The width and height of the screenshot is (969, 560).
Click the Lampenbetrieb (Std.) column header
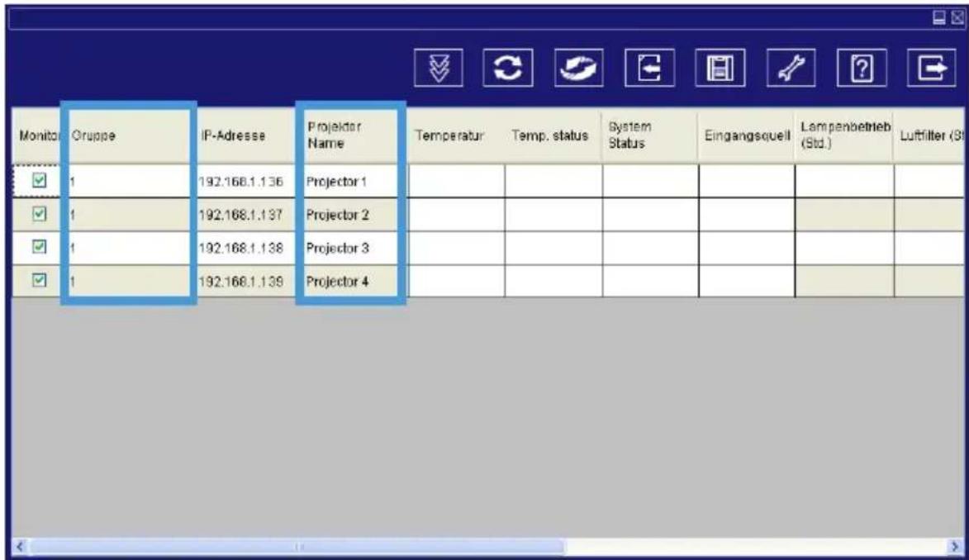(x=844, y=135)
